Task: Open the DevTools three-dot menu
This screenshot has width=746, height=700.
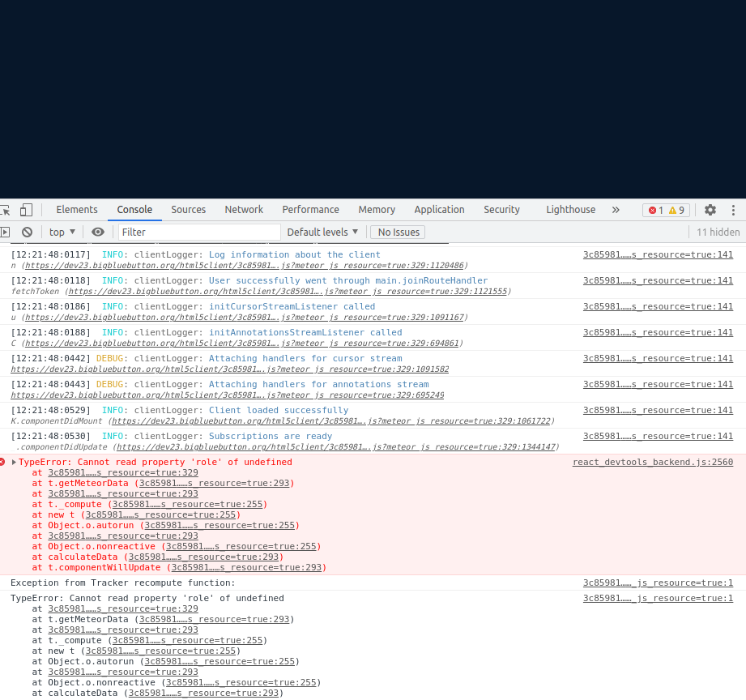Action: click(x=733, y=210)
